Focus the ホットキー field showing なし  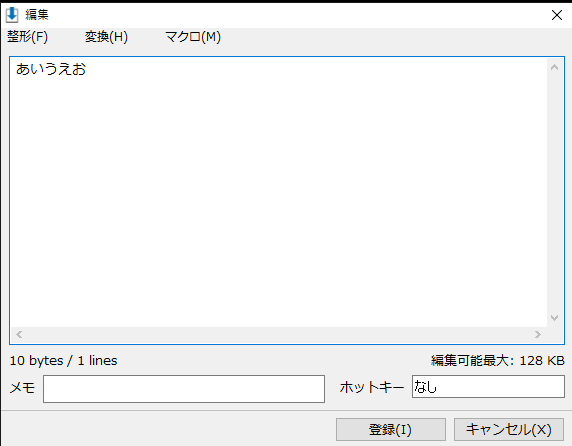pos(488,387)
